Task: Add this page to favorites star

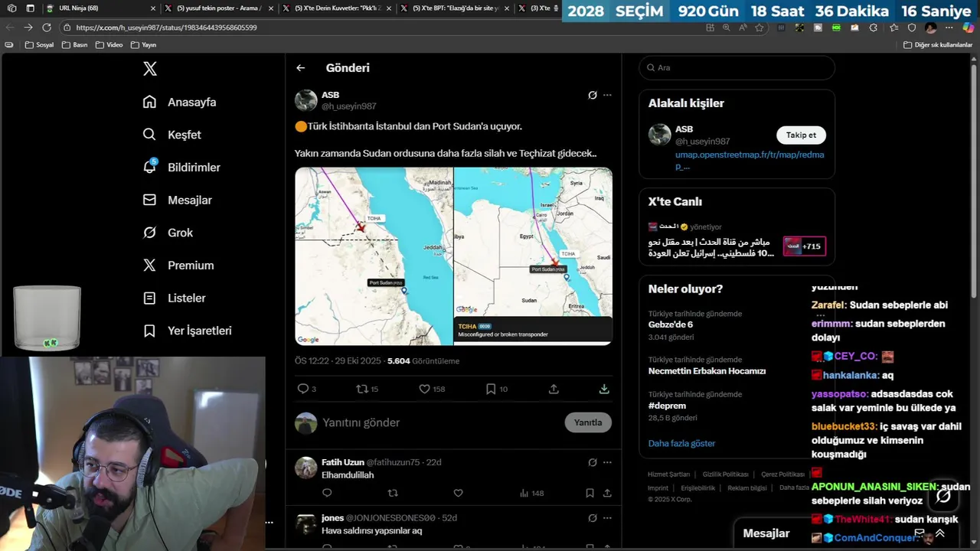Action: [759, 28]
